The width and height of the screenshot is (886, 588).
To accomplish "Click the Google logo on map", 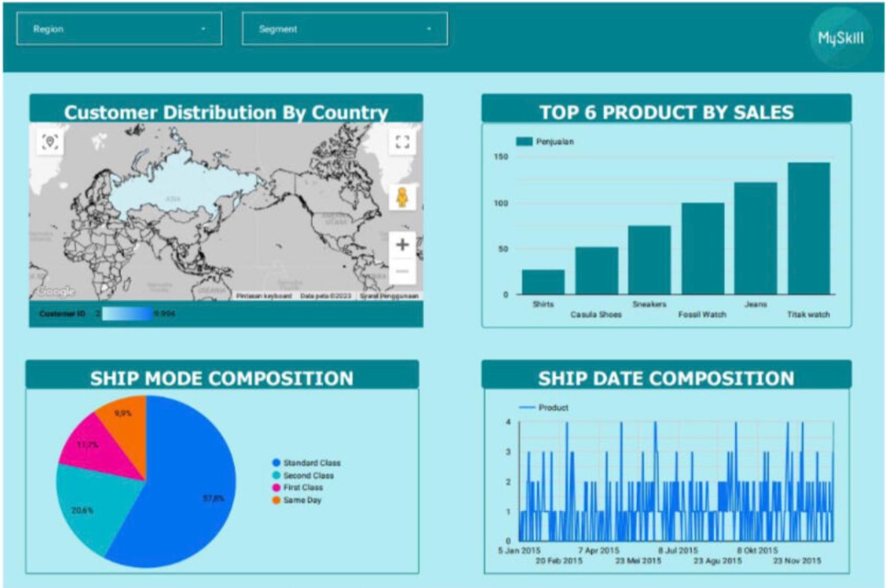I will pyautogui.click(x=57, y=291).
